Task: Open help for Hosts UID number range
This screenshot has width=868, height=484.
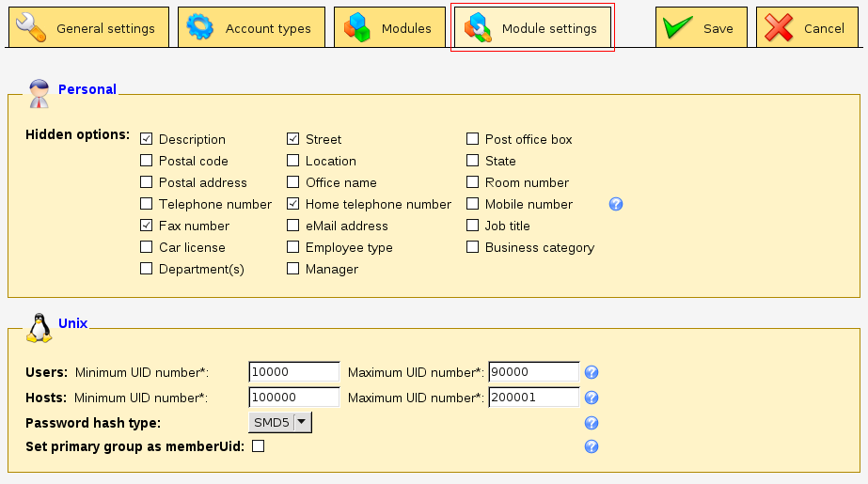Action: (592, 398)
